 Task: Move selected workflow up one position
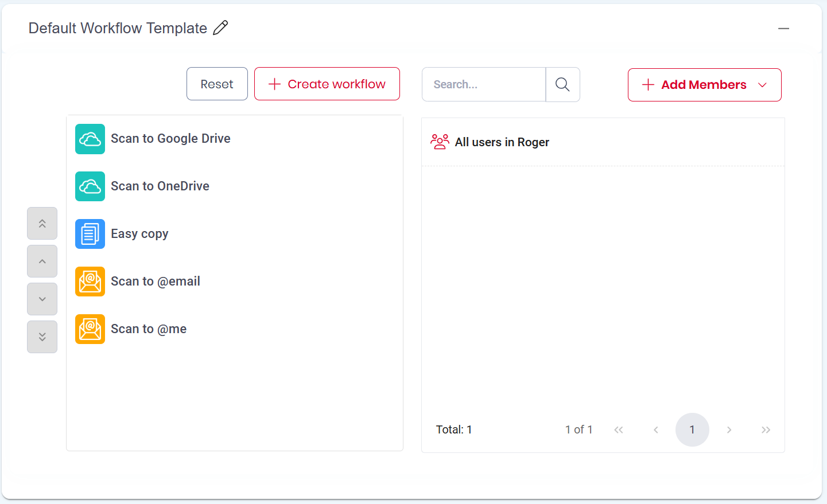coord(42,261)
